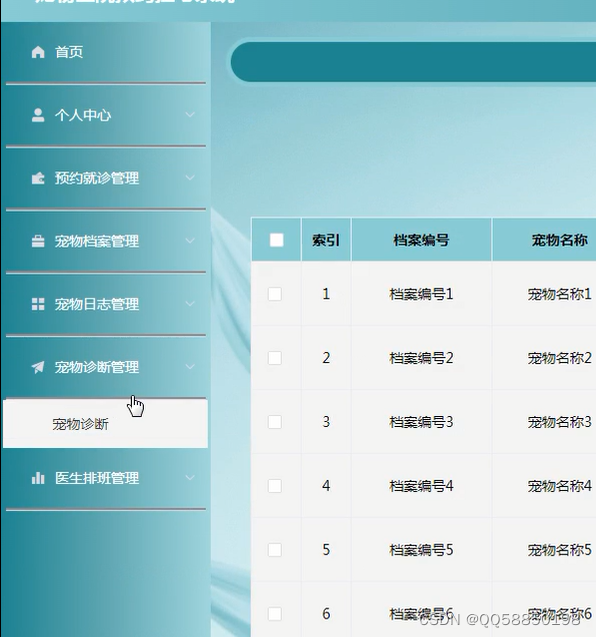This screenshot has height=637, width=596.
Task: Click the briefcase icon beside 宠物档案管理
Action: (x=38, y=241)
